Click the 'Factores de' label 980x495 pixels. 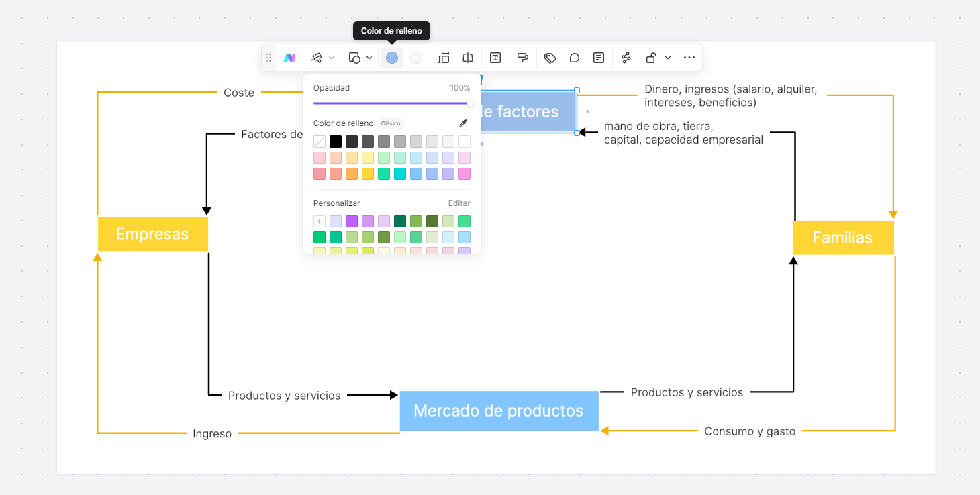tap(272, 134)
